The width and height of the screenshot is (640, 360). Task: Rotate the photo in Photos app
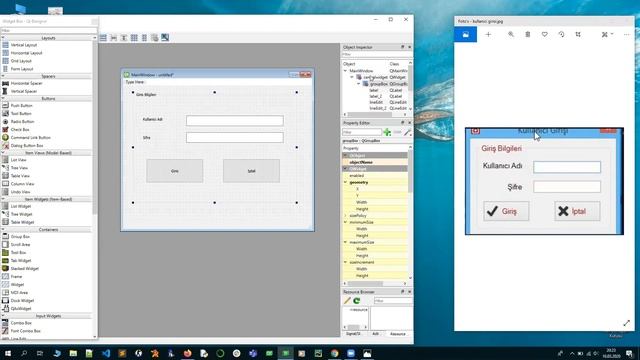561,35
